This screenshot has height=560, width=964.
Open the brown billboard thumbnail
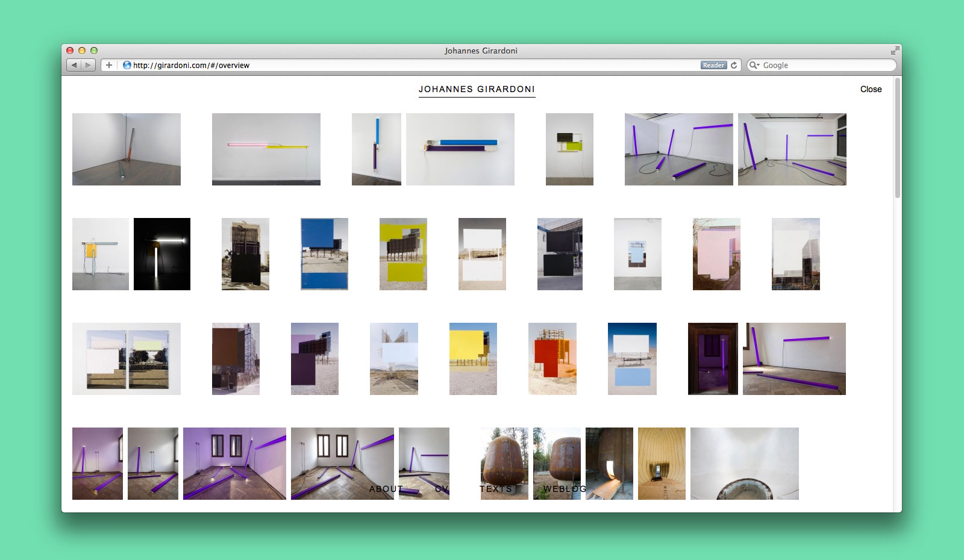236,359
